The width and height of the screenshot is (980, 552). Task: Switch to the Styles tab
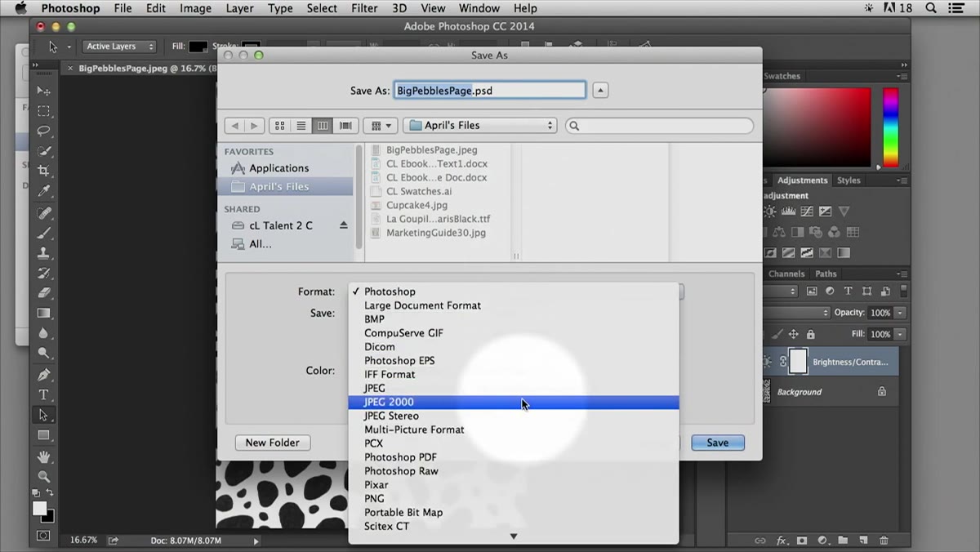[849, 180]
